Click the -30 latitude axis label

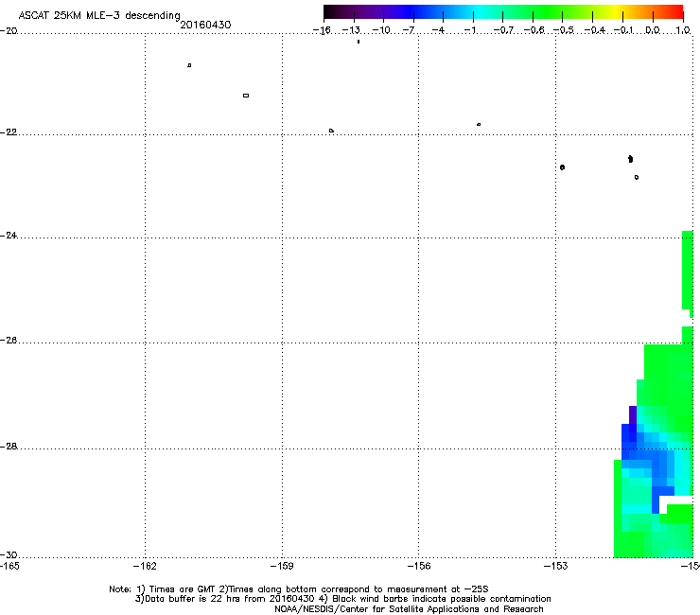tap(9, 554)
